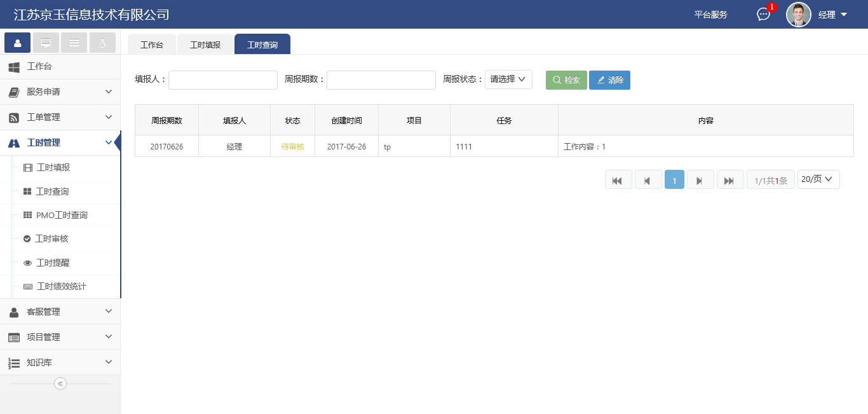Click the penguin icon in the sidebar toolbar
868x414 pixels.
(102, 42)
